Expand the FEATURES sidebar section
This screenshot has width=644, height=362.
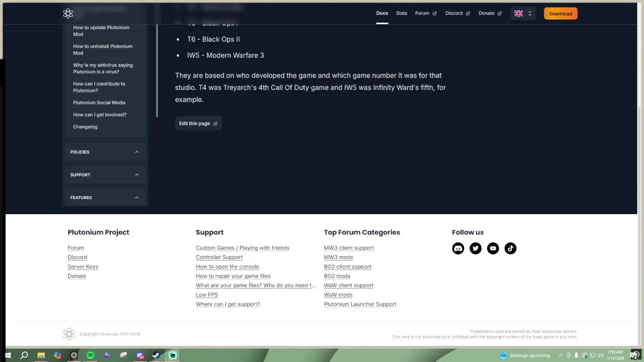coord(105,198)
